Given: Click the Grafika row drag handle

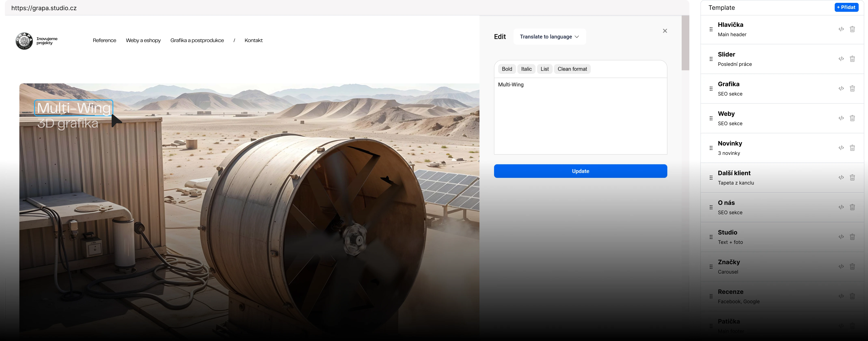Looking at the screenshot, I should click(711, 89).
